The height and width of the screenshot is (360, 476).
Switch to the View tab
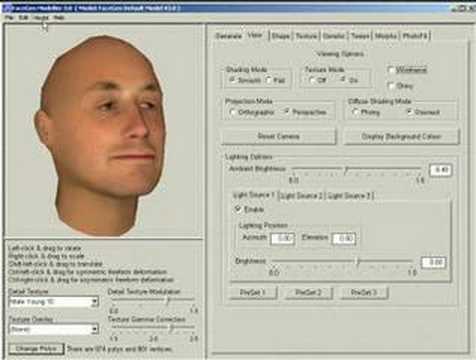pos(255,35)
